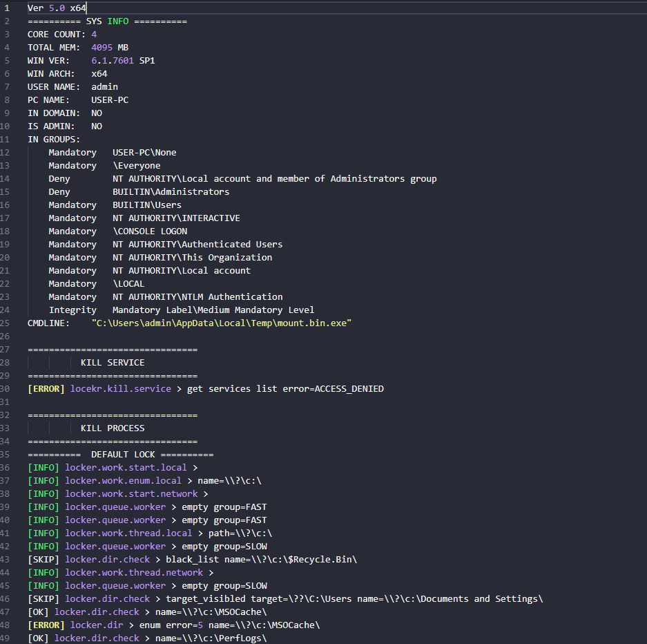Select the "DEFAULT LOCK" header text

point(123,455)
